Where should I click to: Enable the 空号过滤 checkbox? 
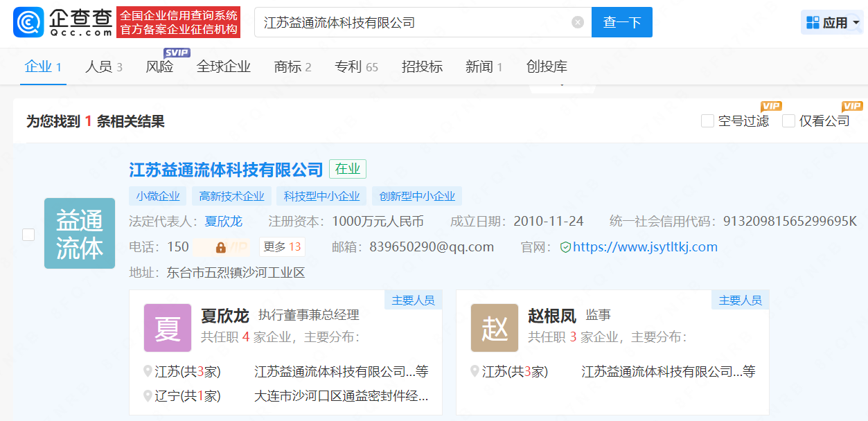(x=707, y=121)
